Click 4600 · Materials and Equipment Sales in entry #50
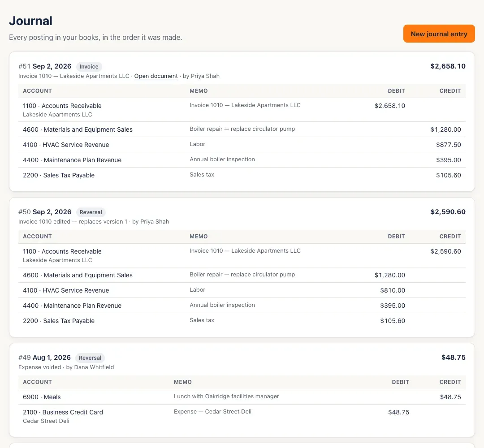The image size is (484, 448). coord(78,275)
